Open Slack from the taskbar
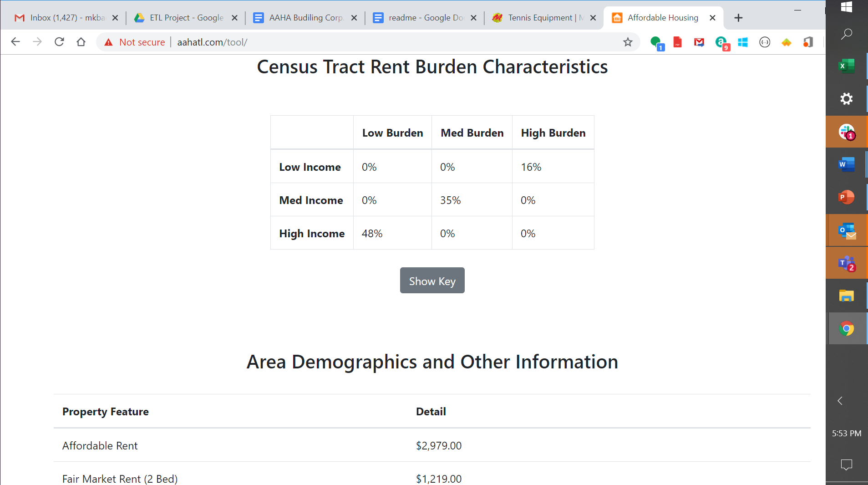The width and height of the screenshot is (868, 485). (x=847, y=132)
